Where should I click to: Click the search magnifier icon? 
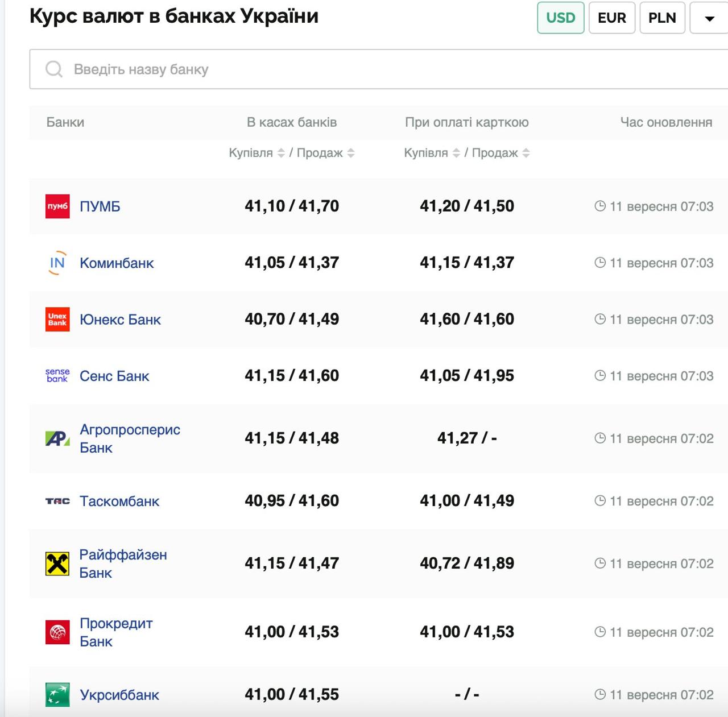pos(54,69)
